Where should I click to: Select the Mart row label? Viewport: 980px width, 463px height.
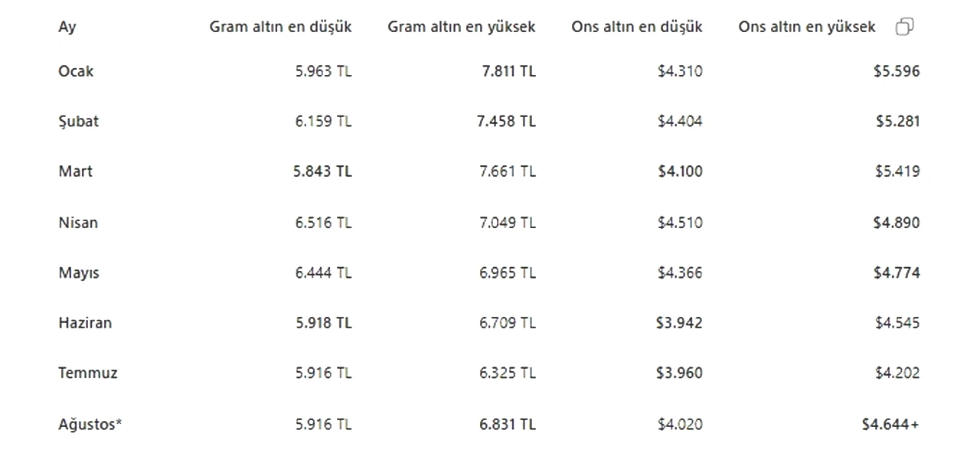click(75, 171)
